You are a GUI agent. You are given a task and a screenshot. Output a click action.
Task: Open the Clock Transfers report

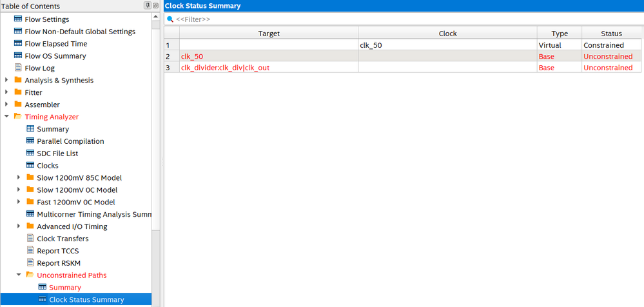pos(63,239)
